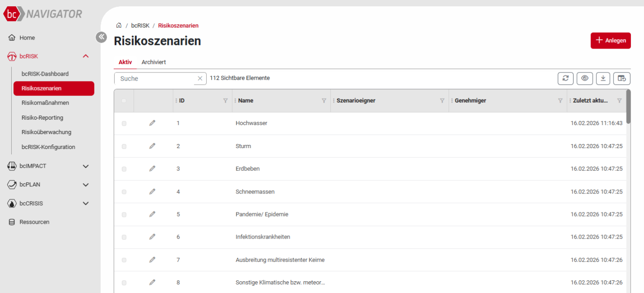Image resolution: width=644 pixels, height=293 pixels.
Task: Toggle the eye visibility icon
Action: (585, 78)
